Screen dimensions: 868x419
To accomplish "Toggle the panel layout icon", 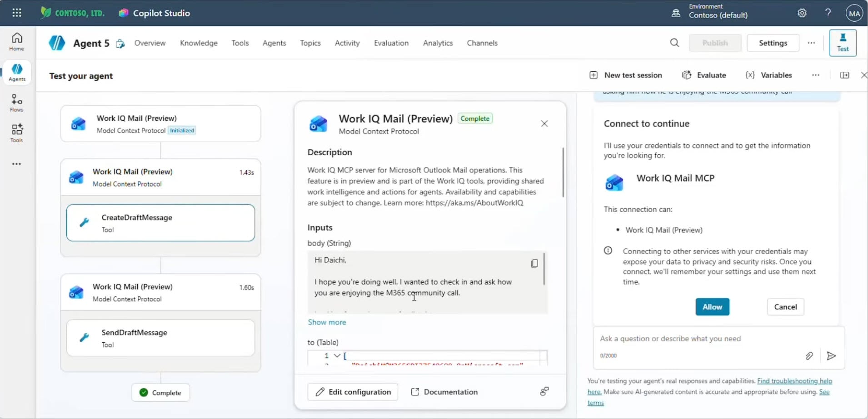I will (x=844, y=75).
